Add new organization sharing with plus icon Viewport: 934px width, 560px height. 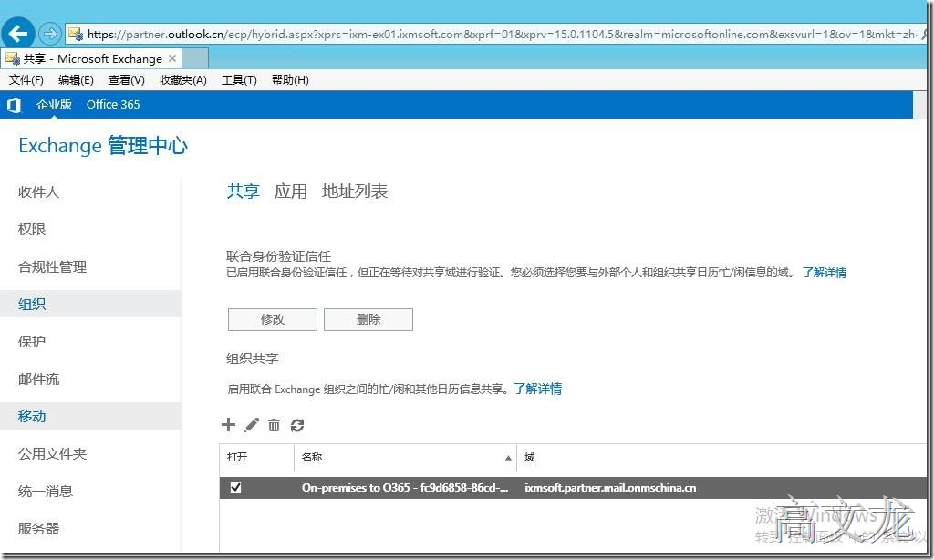(228, 425)
